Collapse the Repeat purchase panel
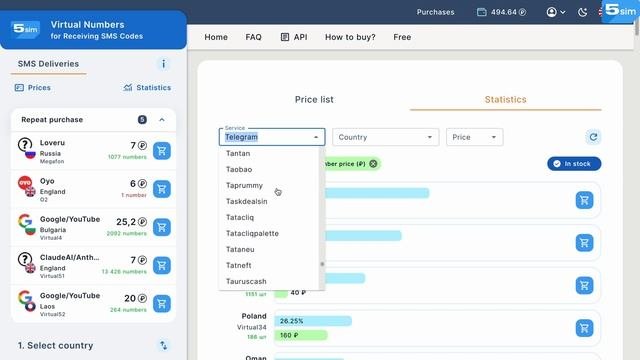The height and width of the screenshot is (360, 640). click(162, 120)
